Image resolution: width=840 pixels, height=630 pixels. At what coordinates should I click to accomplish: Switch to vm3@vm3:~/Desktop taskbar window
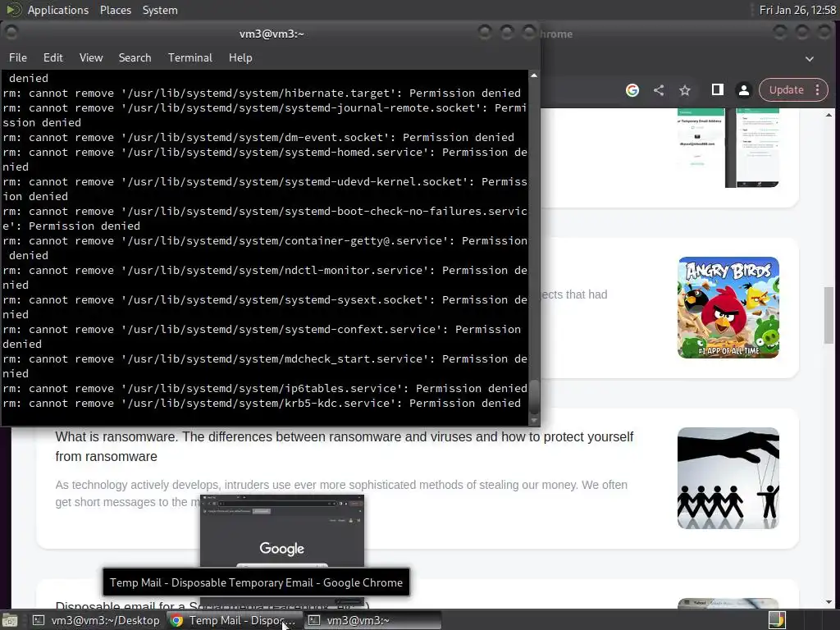click(97, 620)
